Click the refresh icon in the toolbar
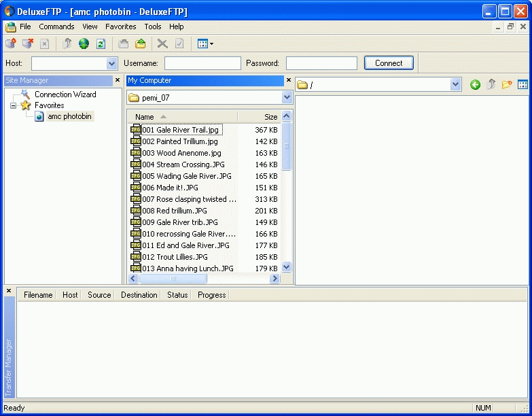 click(101, 44)
